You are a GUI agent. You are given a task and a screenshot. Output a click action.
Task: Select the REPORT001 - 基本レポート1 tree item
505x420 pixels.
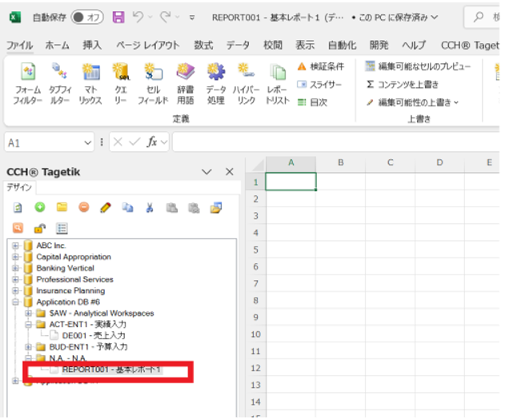(111, 370)
